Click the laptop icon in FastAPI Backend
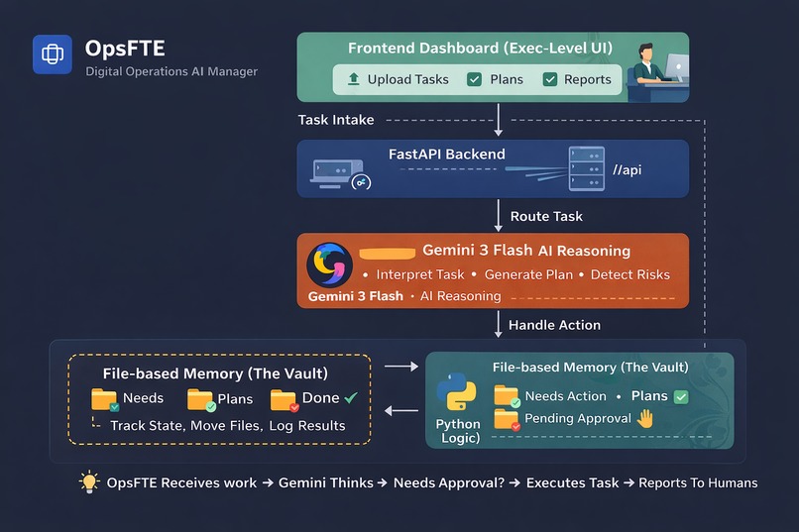799x532 pixels. 339,174
